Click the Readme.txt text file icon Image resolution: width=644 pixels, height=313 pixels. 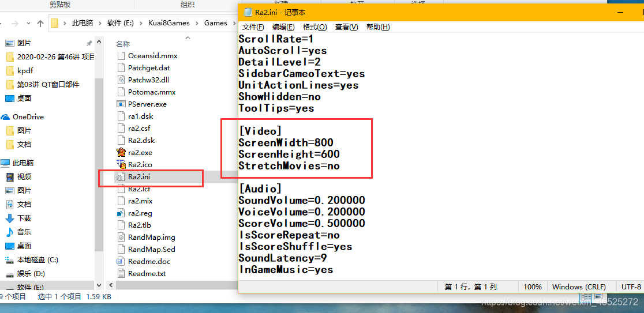point(121,274)
